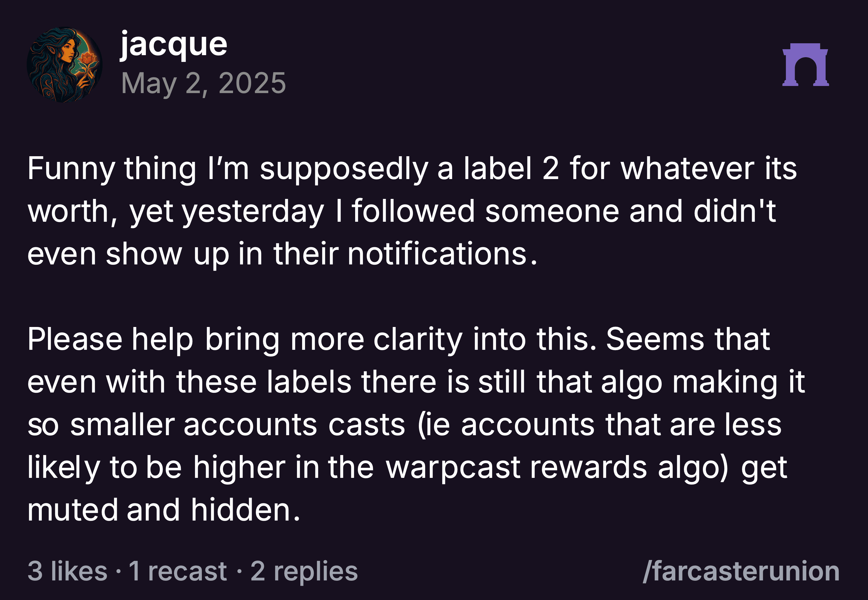View the 3 likes count
This screenshot has height=600, width=868.
pyautogui.click(x=68, y=571)
